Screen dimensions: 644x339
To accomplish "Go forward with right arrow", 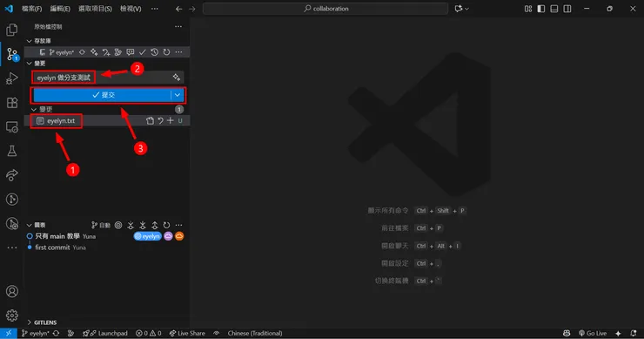I will 192,9.
